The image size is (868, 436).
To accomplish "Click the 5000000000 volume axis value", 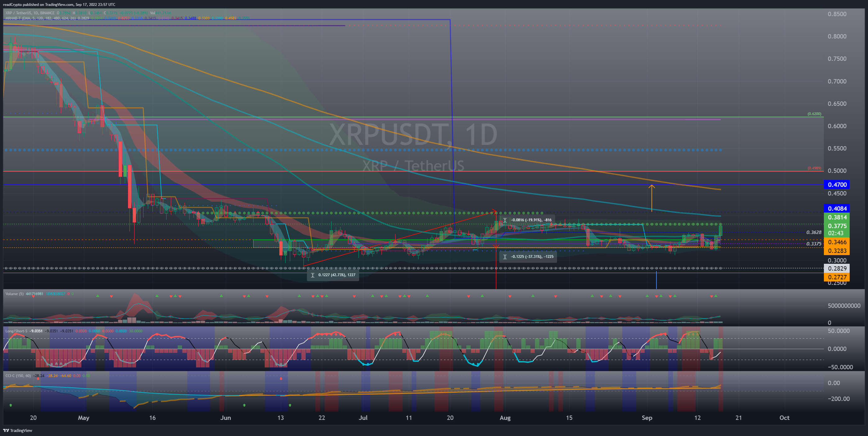I will pos(844,306).
